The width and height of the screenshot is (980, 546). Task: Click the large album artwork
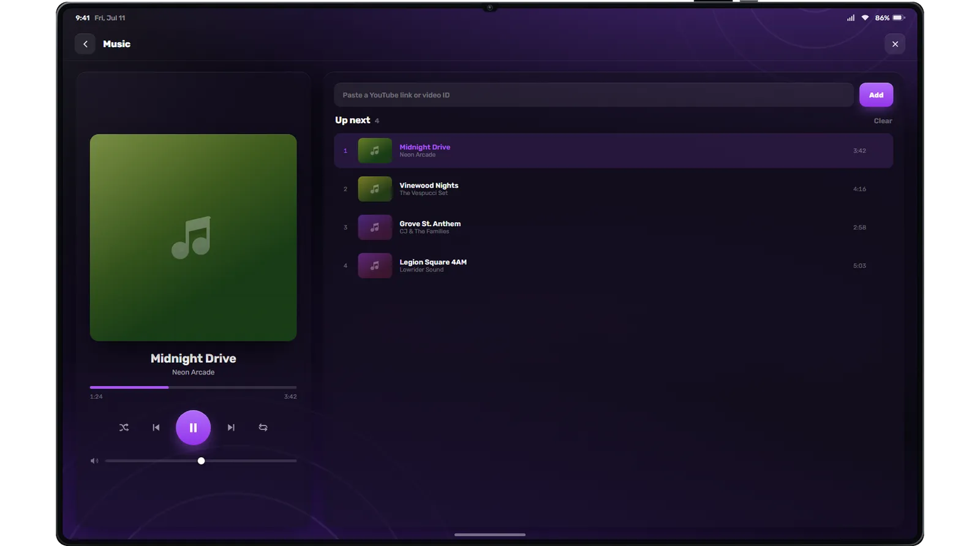pos(193,238)
